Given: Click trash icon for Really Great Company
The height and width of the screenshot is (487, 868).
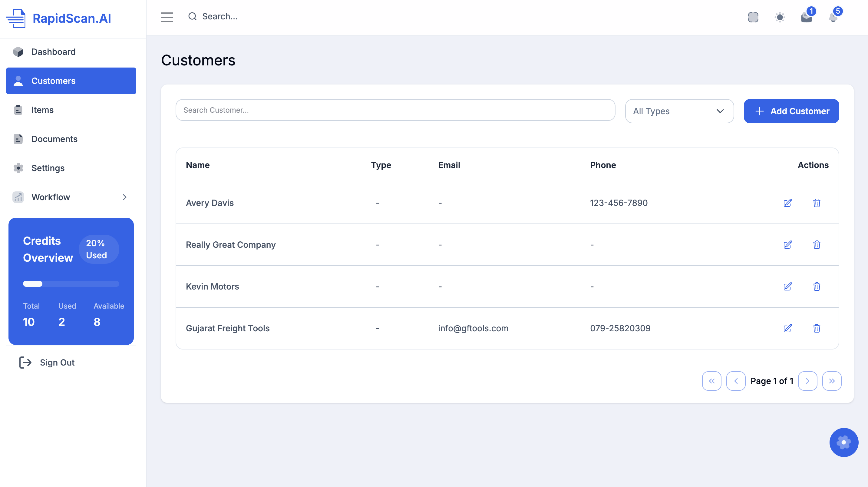Looking at the screenshot, I should [817, 245].
